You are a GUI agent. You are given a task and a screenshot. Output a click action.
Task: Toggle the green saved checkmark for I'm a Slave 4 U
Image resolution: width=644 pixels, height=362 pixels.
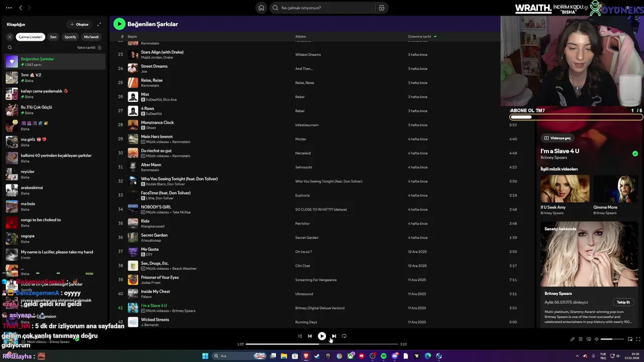pos(635,154)
